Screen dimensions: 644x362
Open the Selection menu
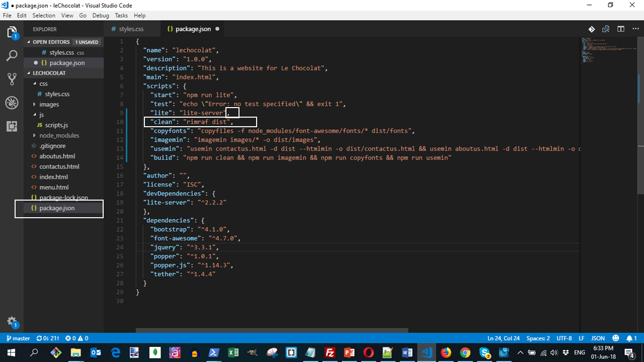44,16
